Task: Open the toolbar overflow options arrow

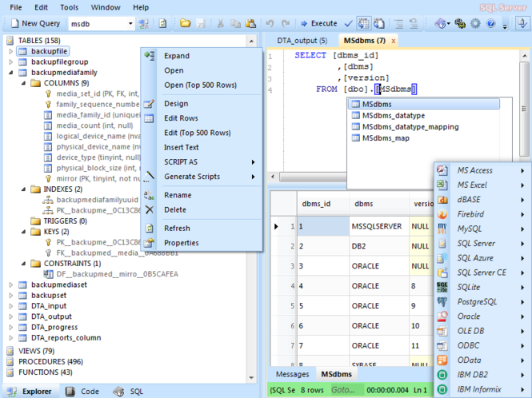Action: coord(505,26)
